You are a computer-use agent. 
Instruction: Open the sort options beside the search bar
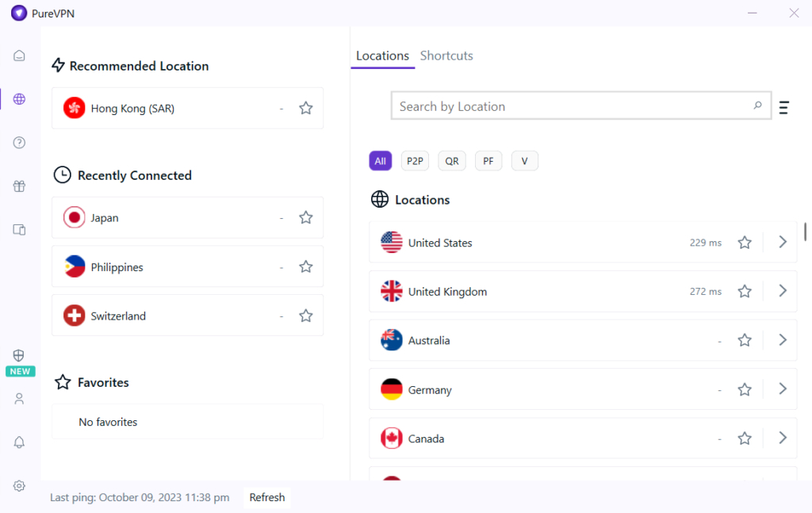click(x=783, y=107)
